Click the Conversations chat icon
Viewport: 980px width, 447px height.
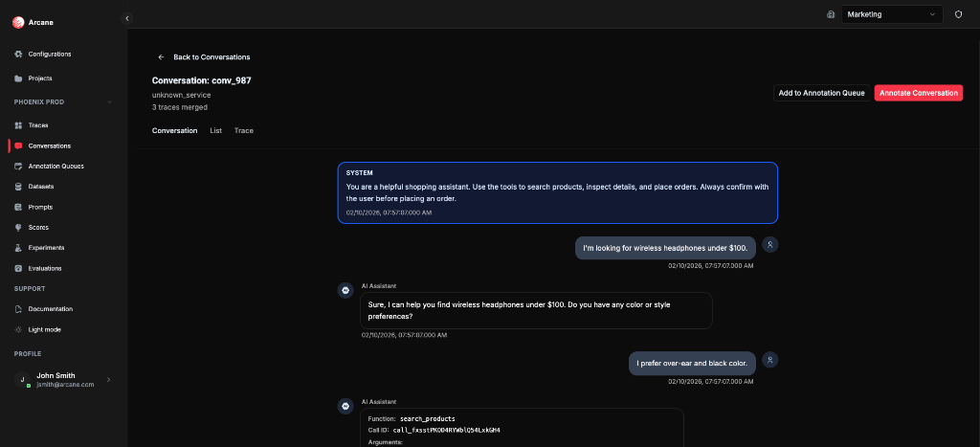point(18,146)
